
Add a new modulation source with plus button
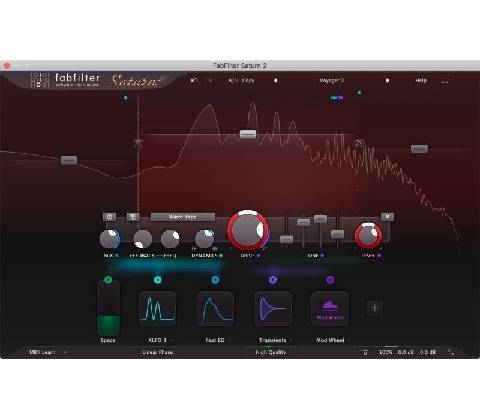(x=374, y=308)
